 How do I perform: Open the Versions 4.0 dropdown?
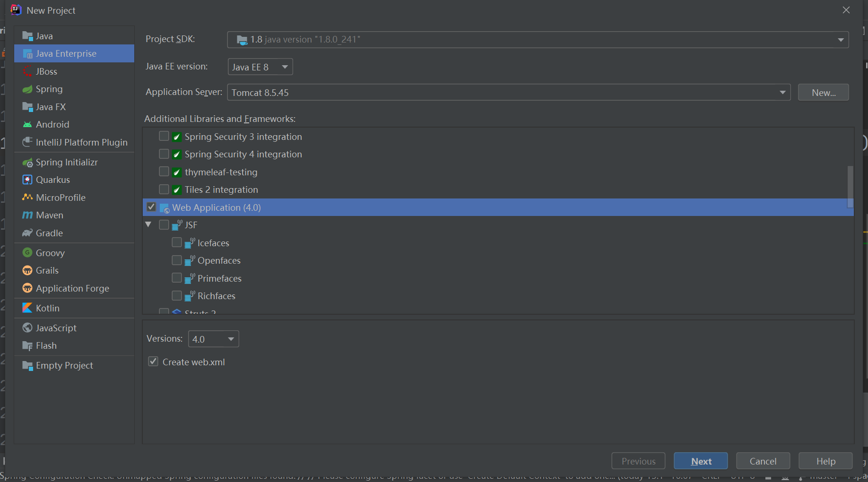coord(214,339)
